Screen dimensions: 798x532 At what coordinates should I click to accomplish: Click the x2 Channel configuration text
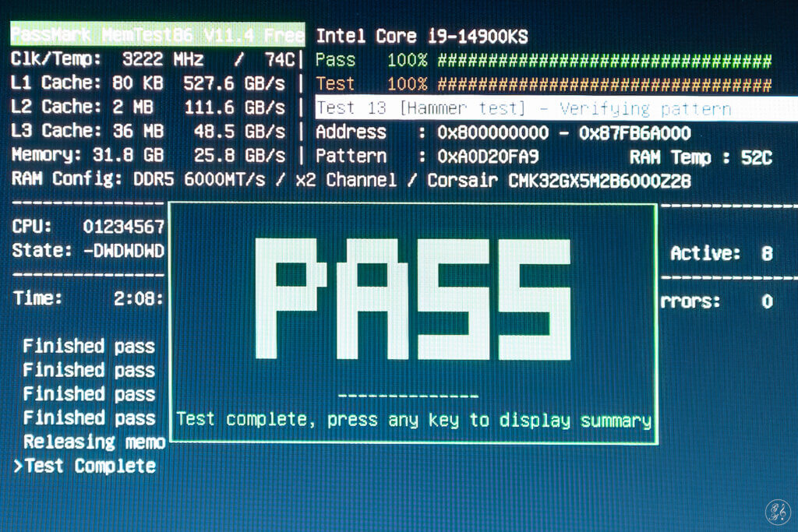click(346, 180)
